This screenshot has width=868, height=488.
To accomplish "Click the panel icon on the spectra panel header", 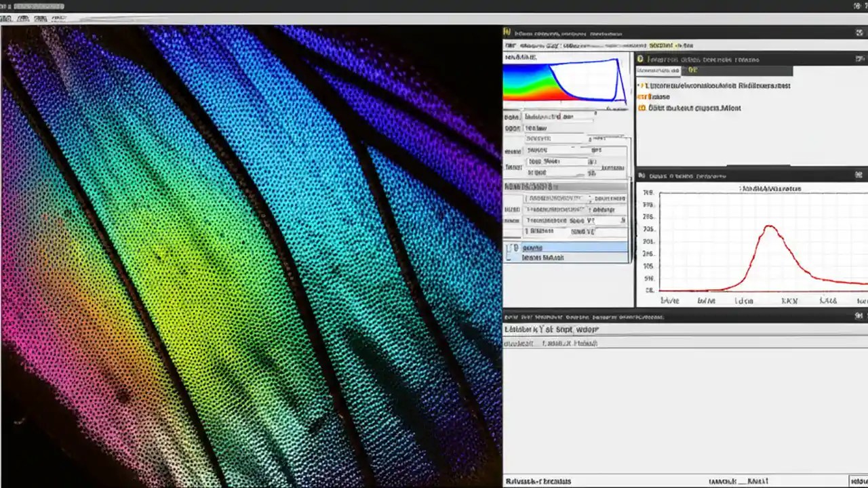I will (642, 176).
